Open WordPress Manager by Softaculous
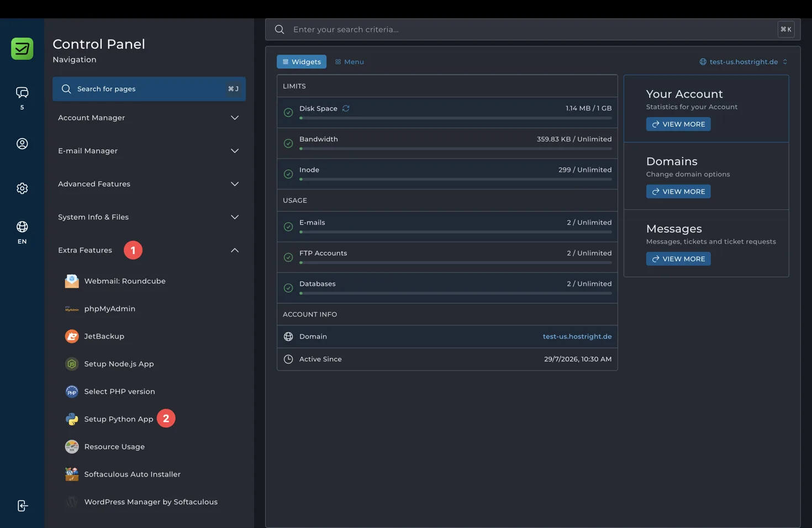The height and width of the screenshot is (528, 812). 151,502
